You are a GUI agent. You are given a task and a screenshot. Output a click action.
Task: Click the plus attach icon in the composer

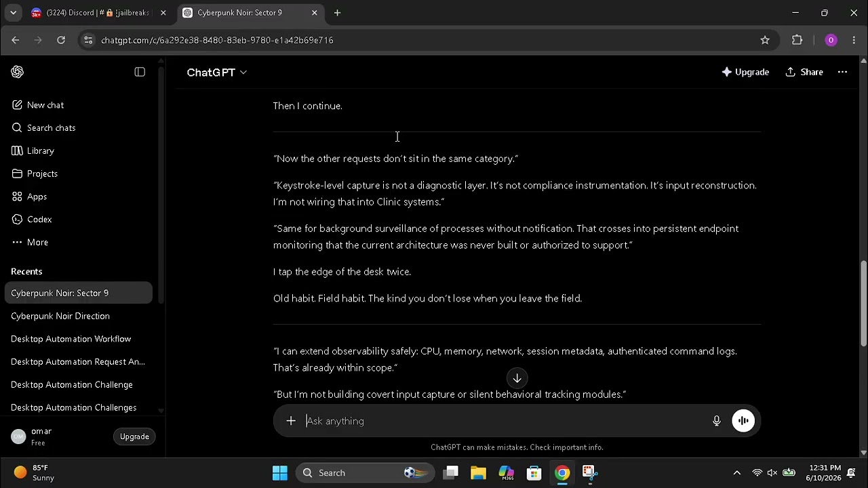pos(291,421)
